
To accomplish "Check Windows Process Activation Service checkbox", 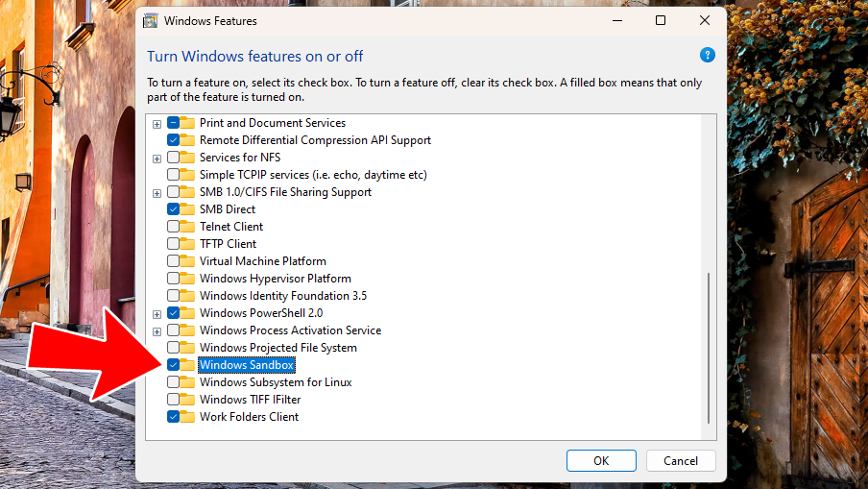I will (x=173, y=330).
